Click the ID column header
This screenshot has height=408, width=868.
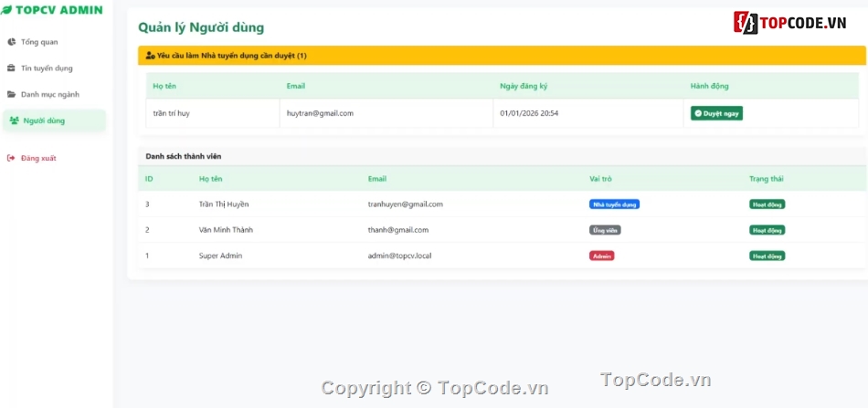click(149, 179)
